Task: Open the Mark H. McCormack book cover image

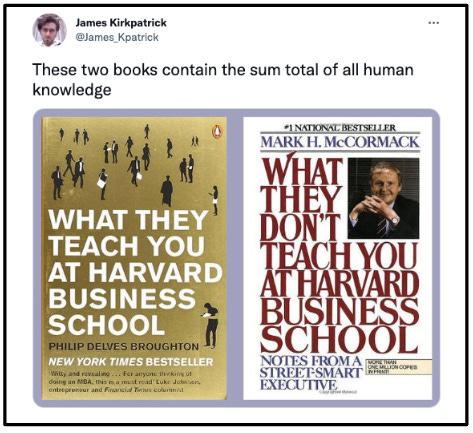Action: pyautogui.click(x=338, y=258)
